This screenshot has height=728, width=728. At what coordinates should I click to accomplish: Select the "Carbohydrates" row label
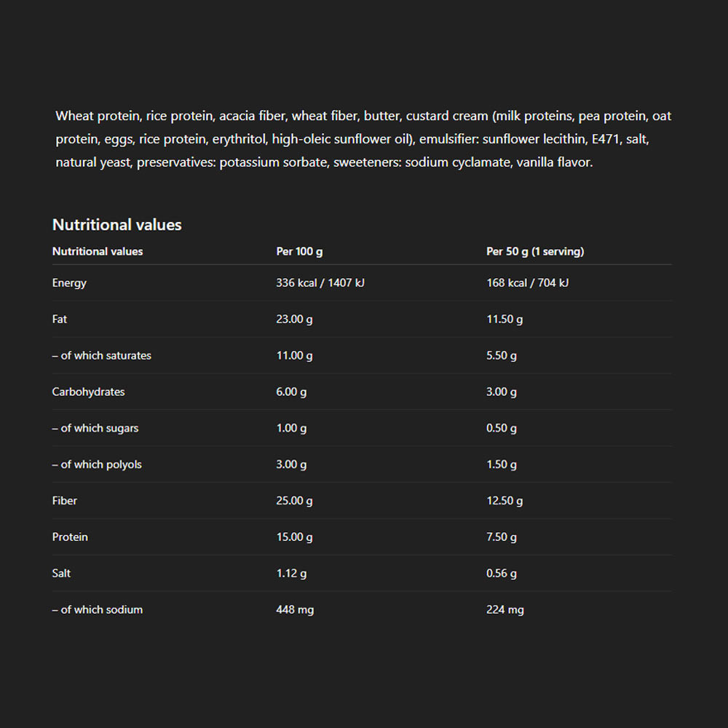(x=88, y=392)
